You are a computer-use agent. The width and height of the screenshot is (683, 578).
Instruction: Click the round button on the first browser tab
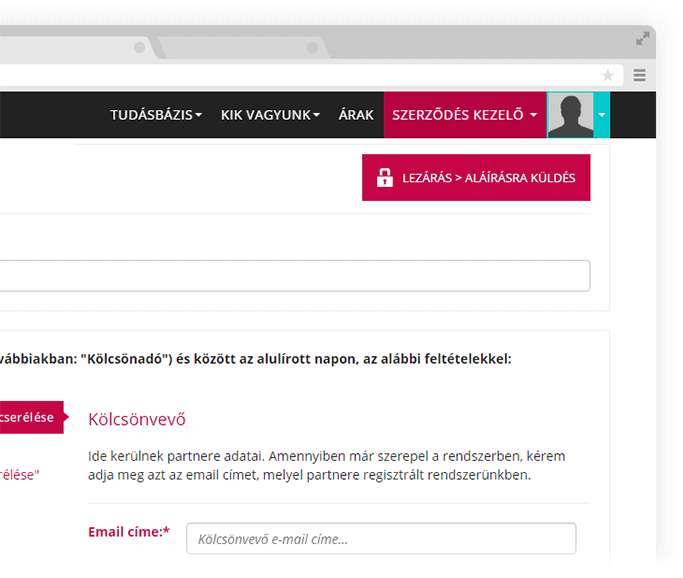pyautogui.click(x=140, y=47)
